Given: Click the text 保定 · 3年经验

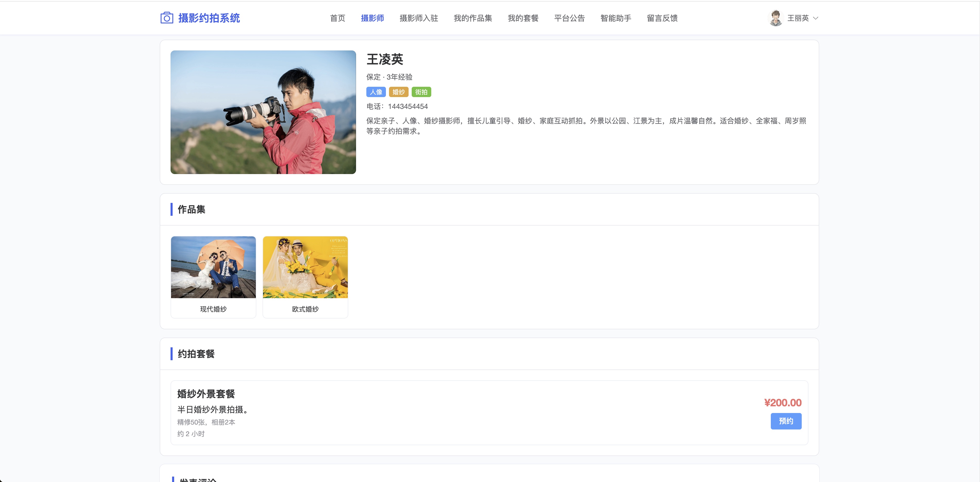Looking at the screenshot, I should click(x=389, y=77).
